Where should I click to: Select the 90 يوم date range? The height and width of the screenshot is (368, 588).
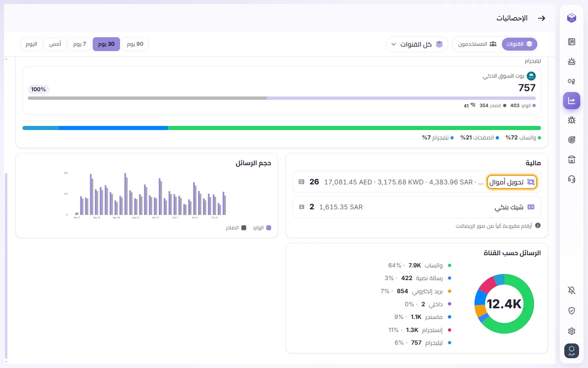[x=135, y=44]
